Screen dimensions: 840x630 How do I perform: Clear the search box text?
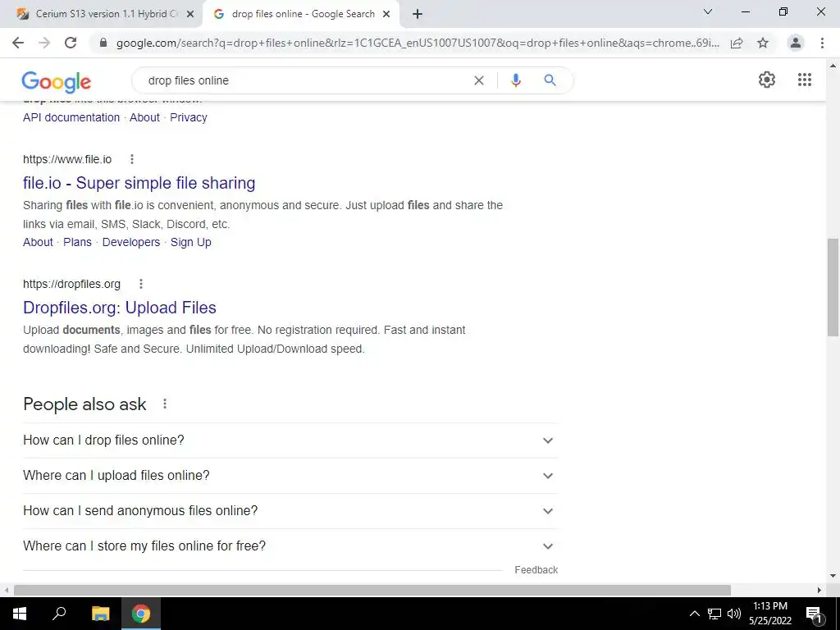479,80
